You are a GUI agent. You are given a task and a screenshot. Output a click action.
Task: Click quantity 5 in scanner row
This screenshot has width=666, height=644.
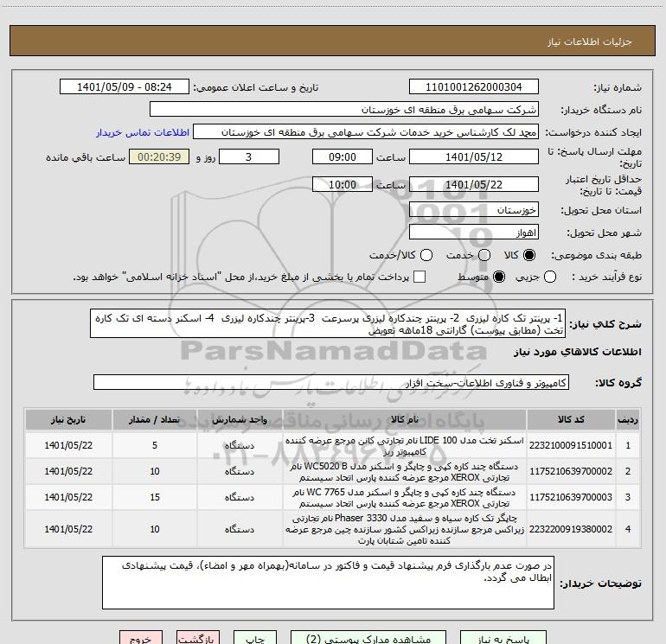tap(155, 445)
